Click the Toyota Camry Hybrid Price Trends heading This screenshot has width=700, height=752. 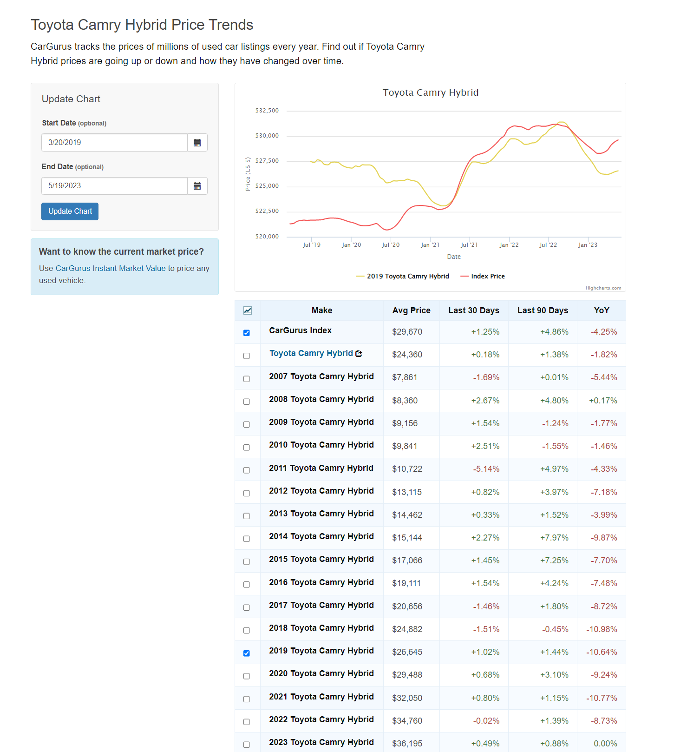pos(142,25)
